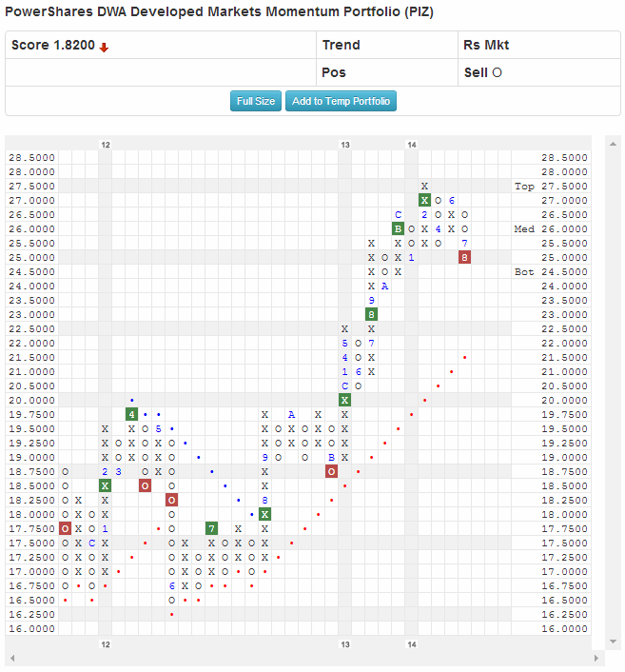Select the Sell circle indicator

click(x=498, y=73)
